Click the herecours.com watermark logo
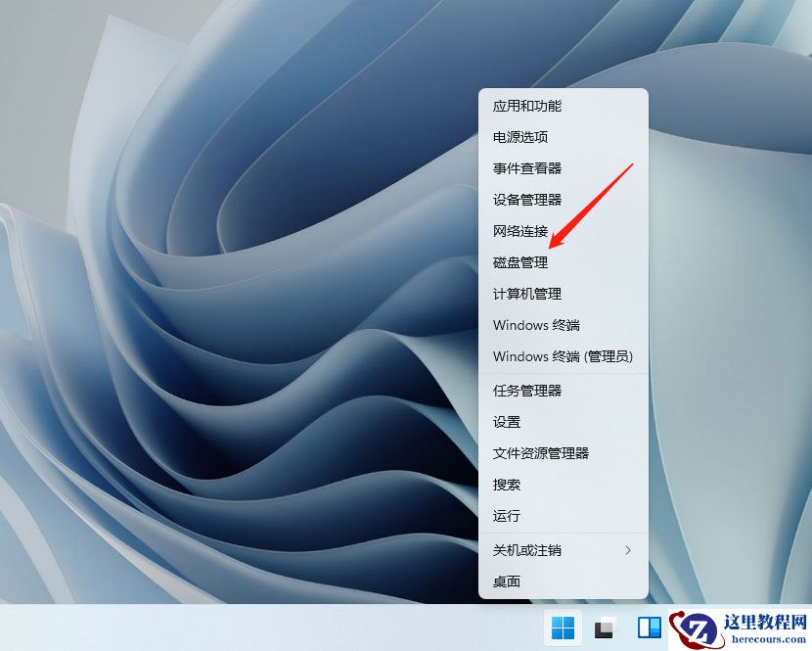 click(698, 629)
